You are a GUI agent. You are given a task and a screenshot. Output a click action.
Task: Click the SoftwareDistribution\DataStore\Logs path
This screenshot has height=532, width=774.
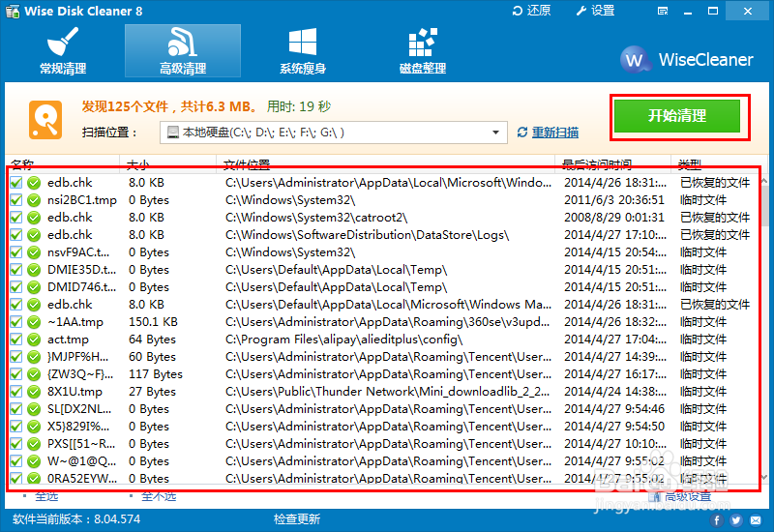coord(368,235)
